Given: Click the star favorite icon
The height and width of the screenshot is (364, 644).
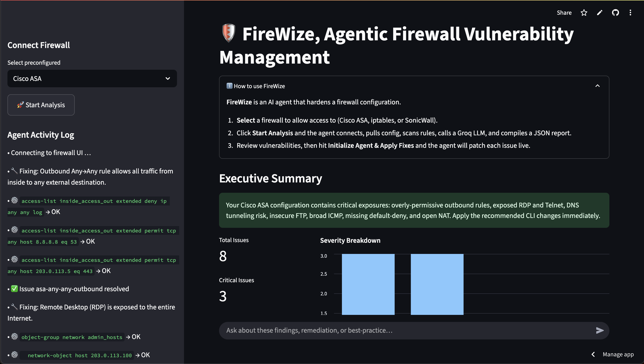Looking at the screenshot, I should pos(584,13).
